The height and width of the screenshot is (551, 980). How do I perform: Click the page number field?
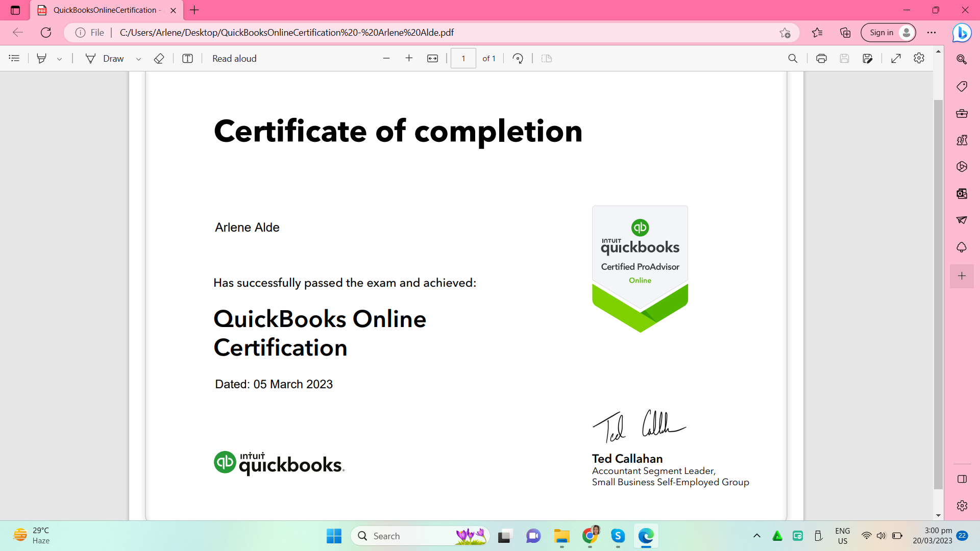[463, 58]
